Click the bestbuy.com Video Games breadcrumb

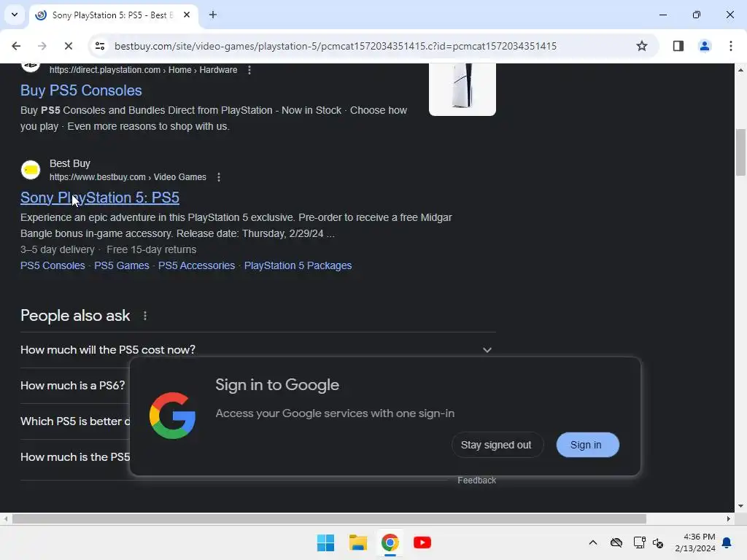click(x=128, y=177)
